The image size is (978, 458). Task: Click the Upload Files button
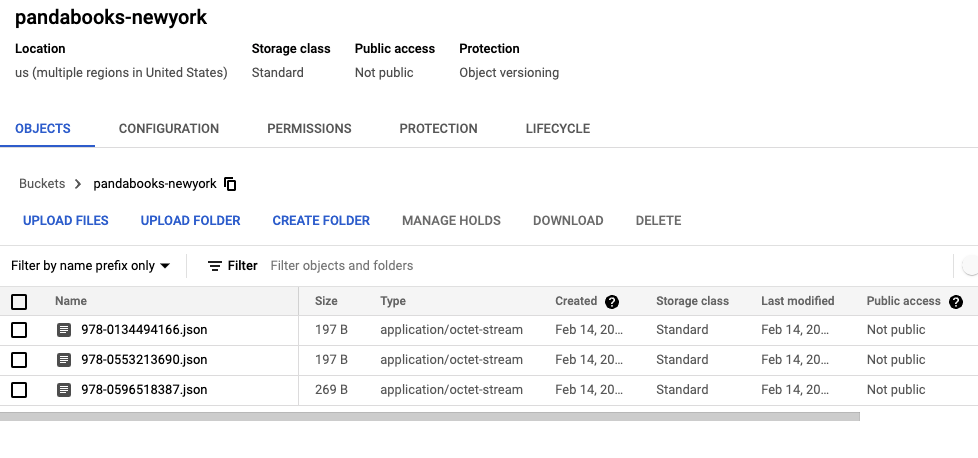(x=65, y=221)
